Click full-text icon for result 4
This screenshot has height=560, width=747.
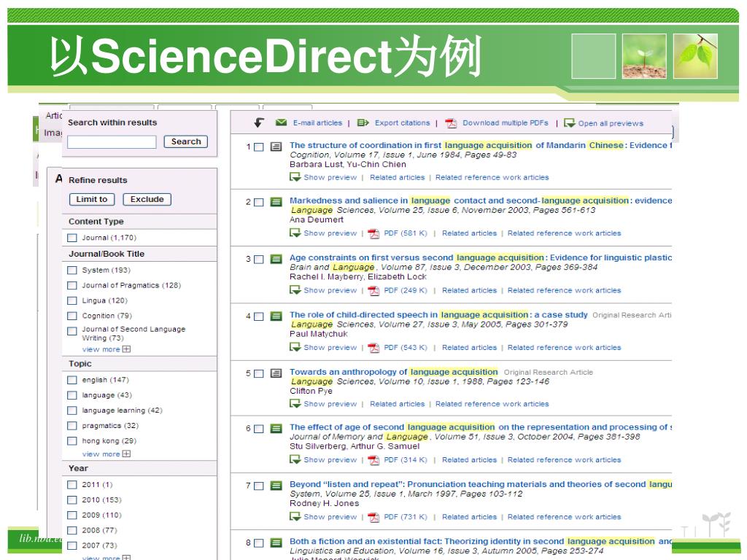(276, 316)
